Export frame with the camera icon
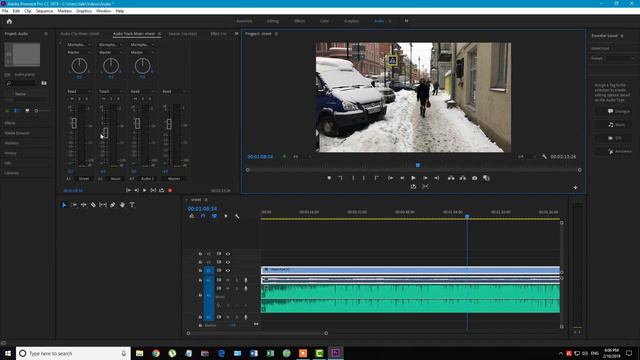640x360 pixels. [474, 178]
